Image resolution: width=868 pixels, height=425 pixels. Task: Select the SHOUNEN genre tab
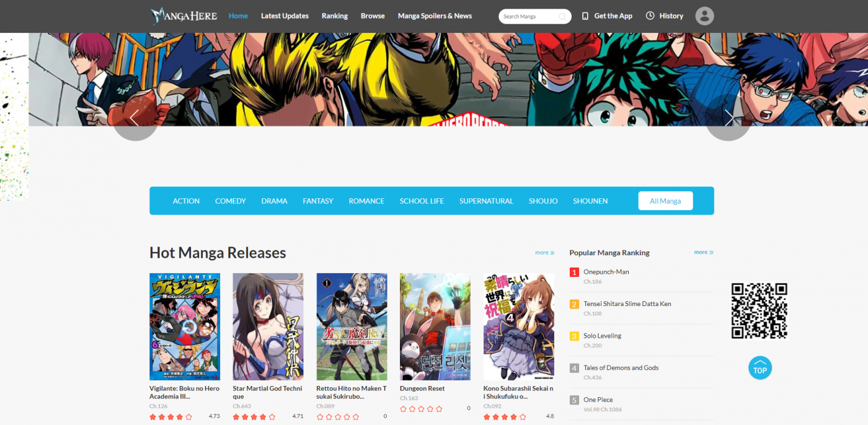(590, 201)
